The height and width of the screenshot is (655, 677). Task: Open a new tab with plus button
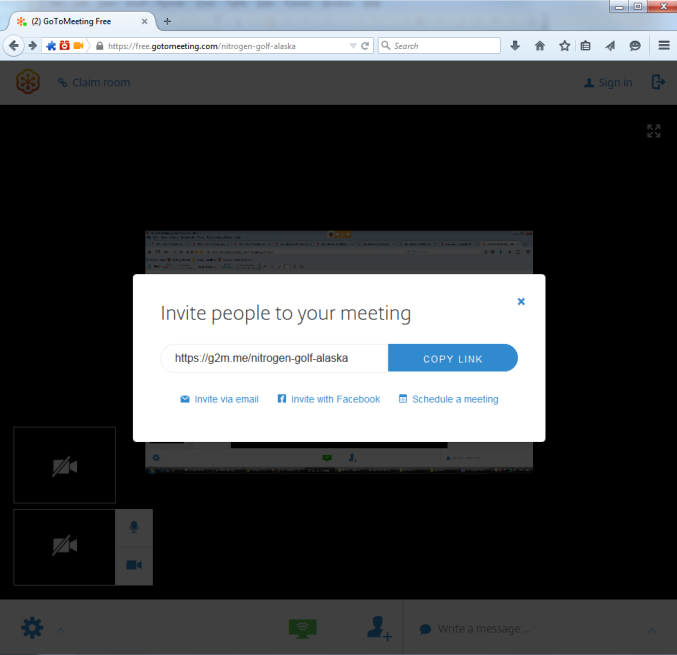point(168,21)
